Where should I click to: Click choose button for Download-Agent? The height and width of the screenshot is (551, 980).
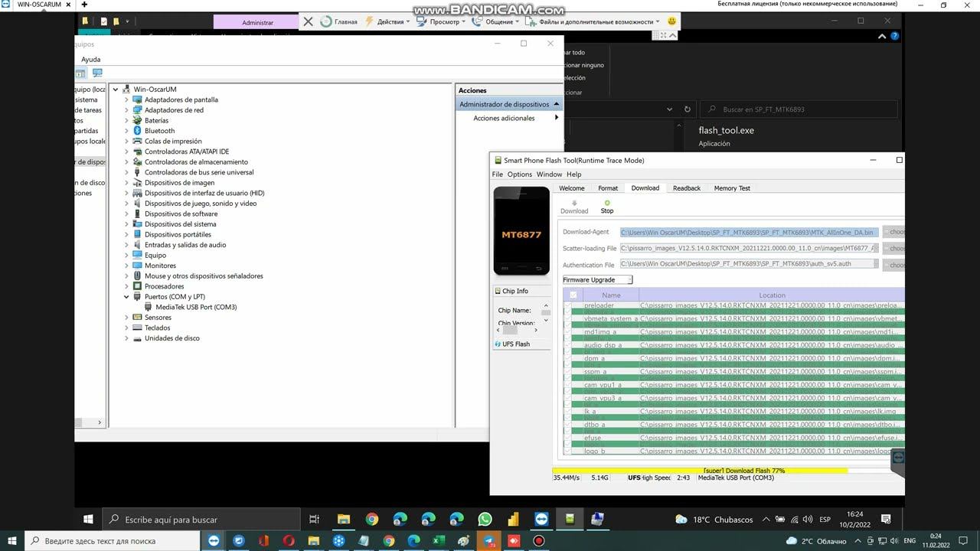[893, 232]
